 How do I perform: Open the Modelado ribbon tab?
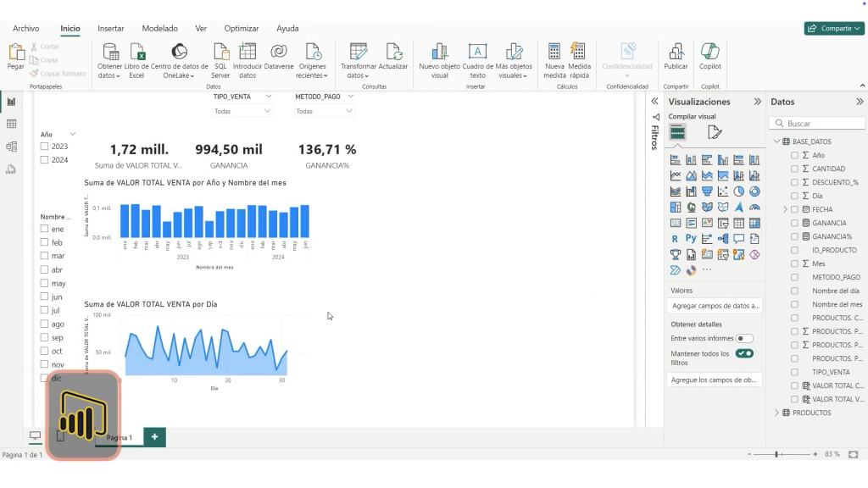click(x=159, y=29)
